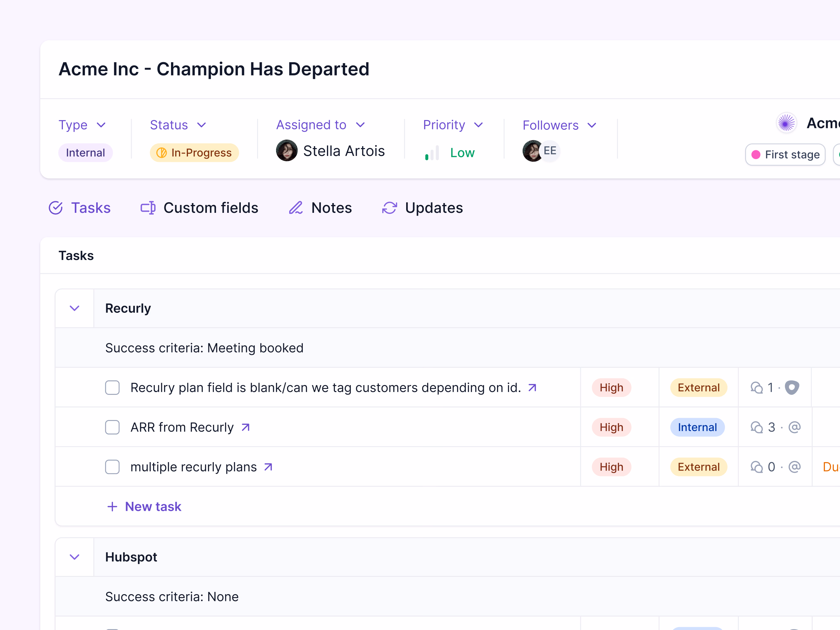Open ARR from Recurly via arrow icon

click(246, 427)
